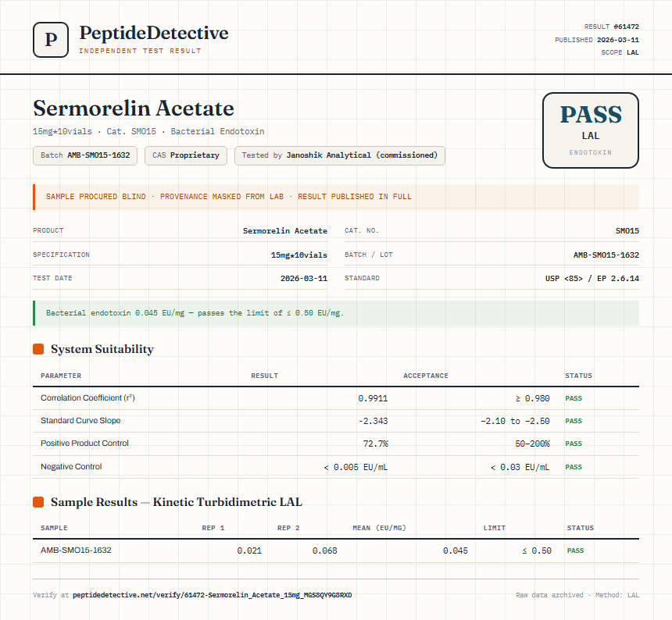The width and height of the screenshot is (672, 620).
Task: Select the CAS Proprietary chip
Action: coord(186,155)
